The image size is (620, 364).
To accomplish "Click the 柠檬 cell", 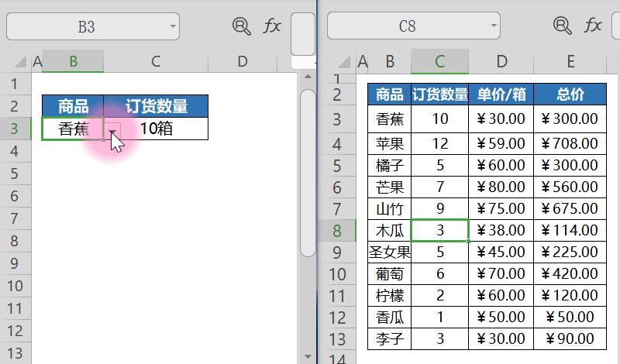I will click(x=390, y=296).
